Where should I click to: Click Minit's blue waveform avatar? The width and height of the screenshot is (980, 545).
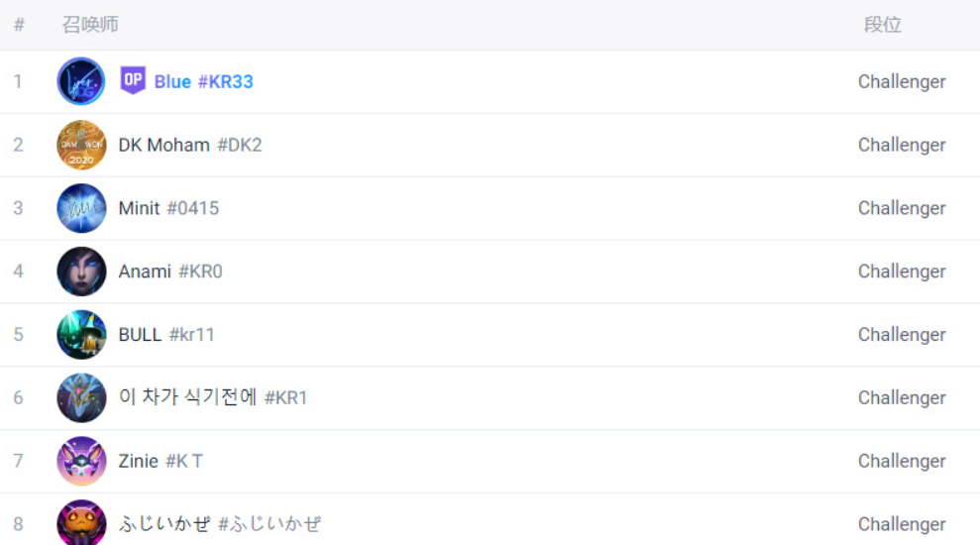click(x=81, y=207)
